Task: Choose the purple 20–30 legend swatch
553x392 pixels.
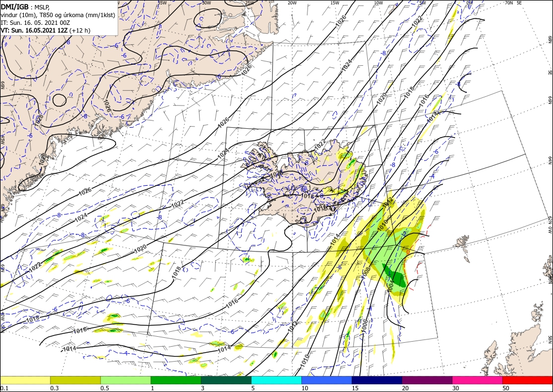Action: [427, 380]
